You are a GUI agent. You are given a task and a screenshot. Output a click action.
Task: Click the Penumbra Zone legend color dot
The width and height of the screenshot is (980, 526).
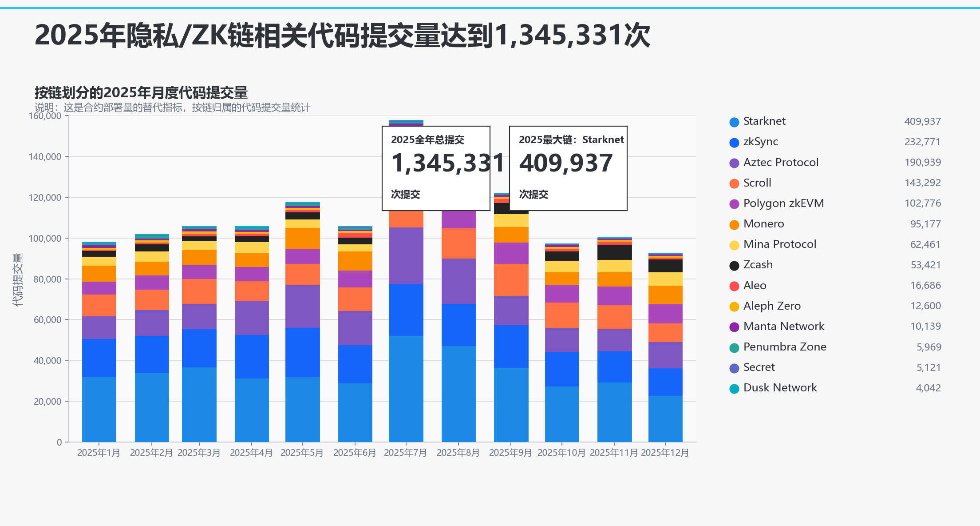[734, 348]
